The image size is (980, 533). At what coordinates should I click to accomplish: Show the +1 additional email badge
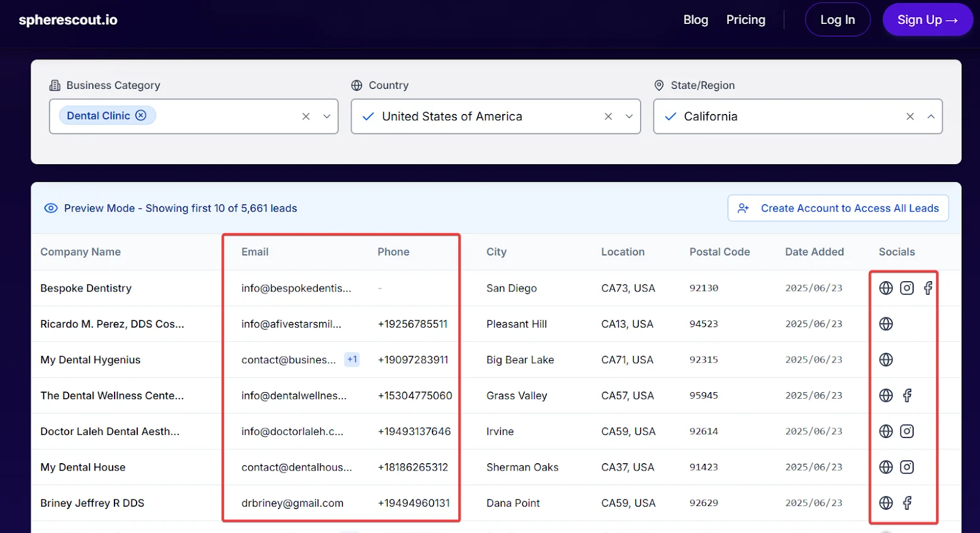(x=352, y=360)
